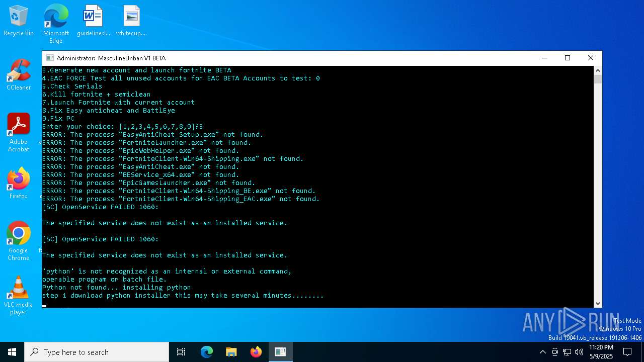Click line '6.Kill fortnite + semiclean'
This screenshot has height=362, width=644.
97,95
